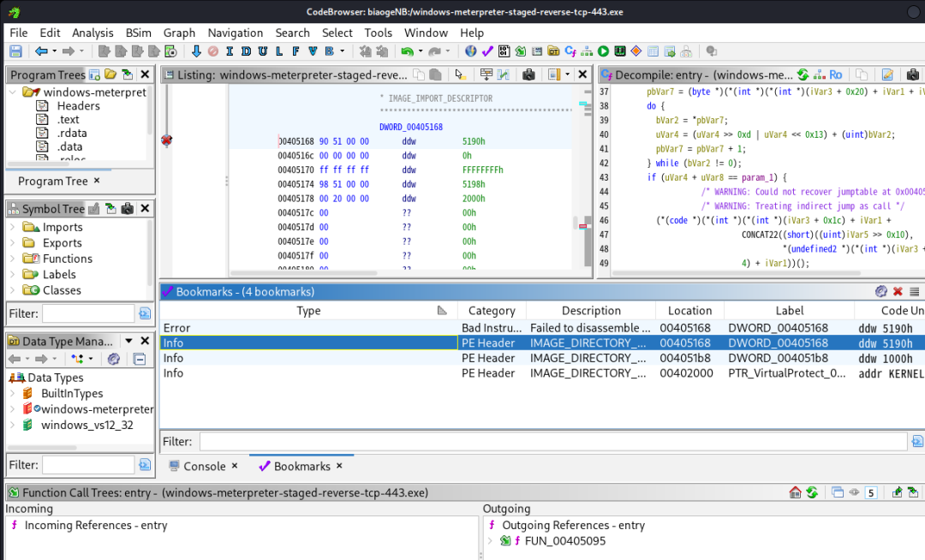Expand the Imports folder in Symbol Tree

point(13,227)
